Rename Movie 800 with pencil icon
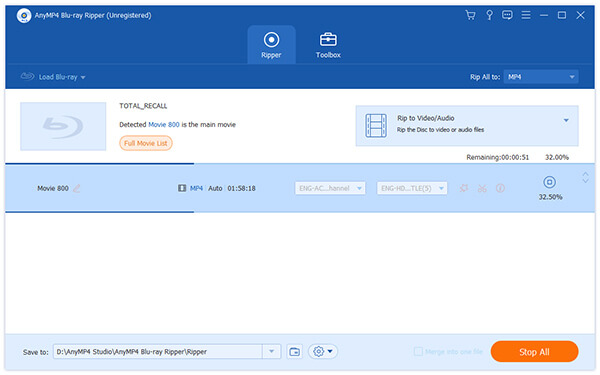Viewport: 600px width, 375px height. pos(77,188)
